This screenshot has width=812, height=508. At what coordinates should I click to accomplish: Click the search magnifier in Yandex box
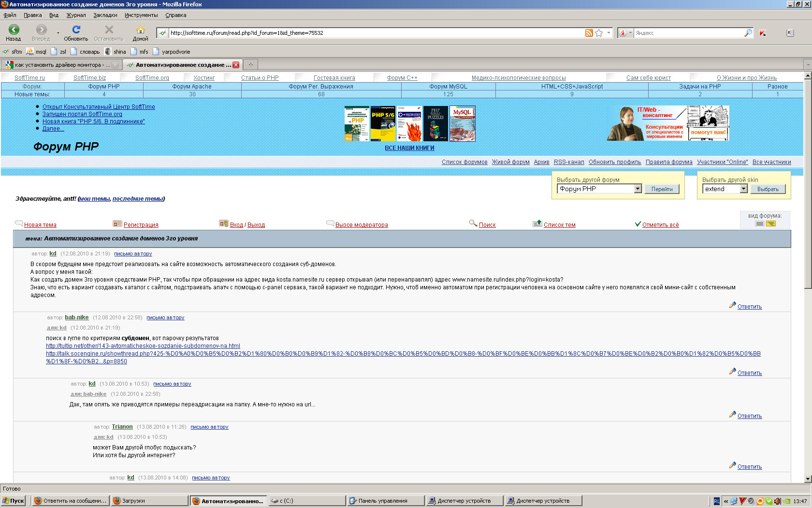click(x=748, y=33)
